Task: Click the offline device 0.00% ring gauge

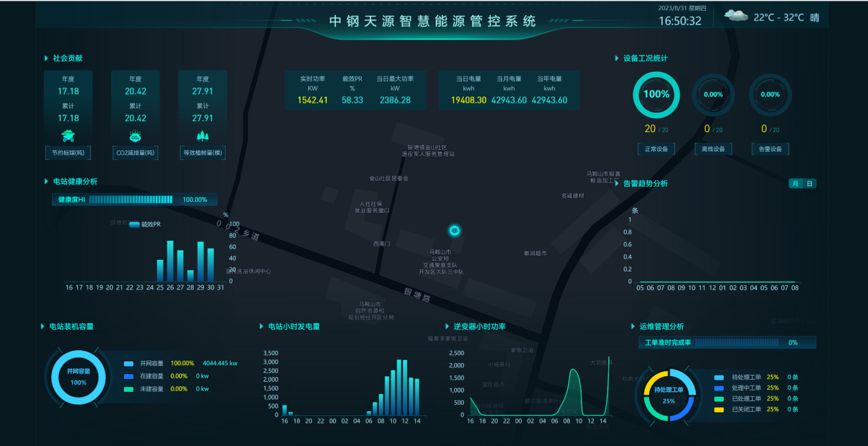Action: [713, 95]
